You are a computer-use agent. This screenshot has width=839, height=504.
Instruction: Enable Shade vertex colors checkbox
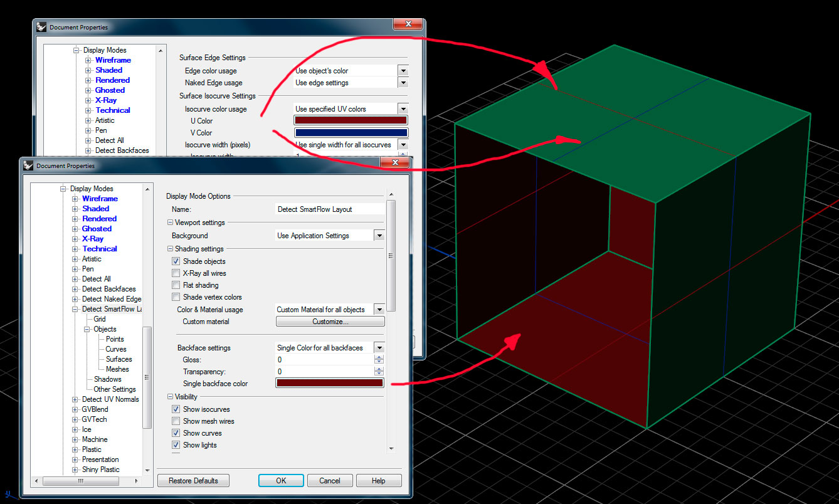pyautogui.click(x=176, y=297)
